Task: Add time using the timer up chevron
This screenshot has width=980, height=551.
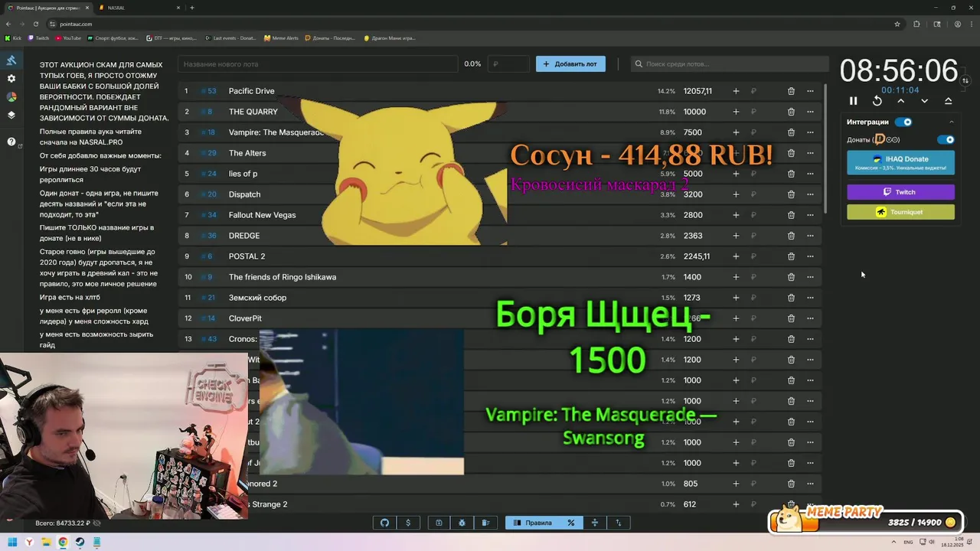Action: coord(901,101)
